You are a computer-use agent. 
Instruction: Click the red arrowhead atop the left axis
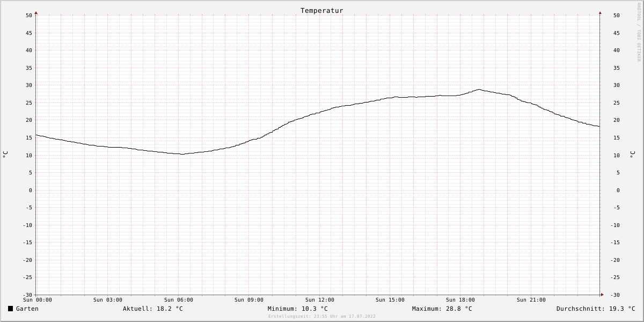(36, 12)
